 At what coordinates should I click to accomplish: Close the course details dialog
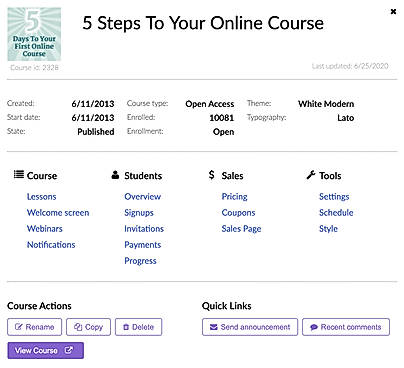[393, 11]
